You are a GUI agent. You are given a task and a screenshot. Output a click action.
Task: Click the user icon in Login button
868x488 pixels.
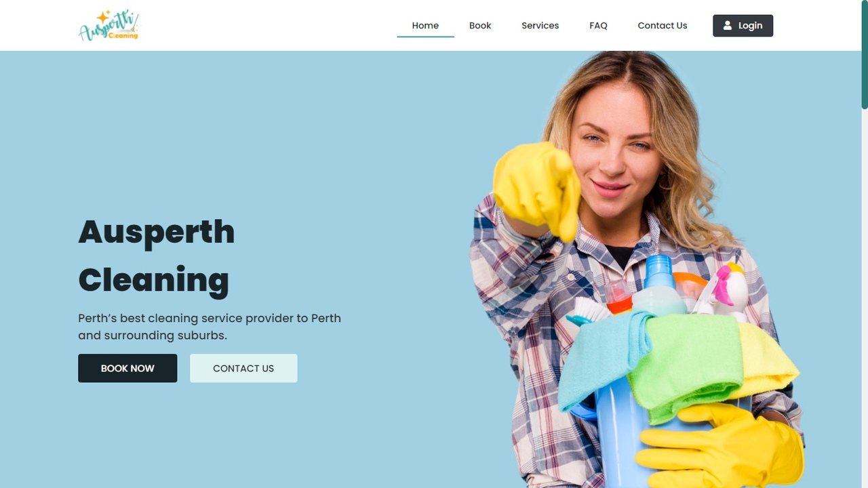(728, 26)
